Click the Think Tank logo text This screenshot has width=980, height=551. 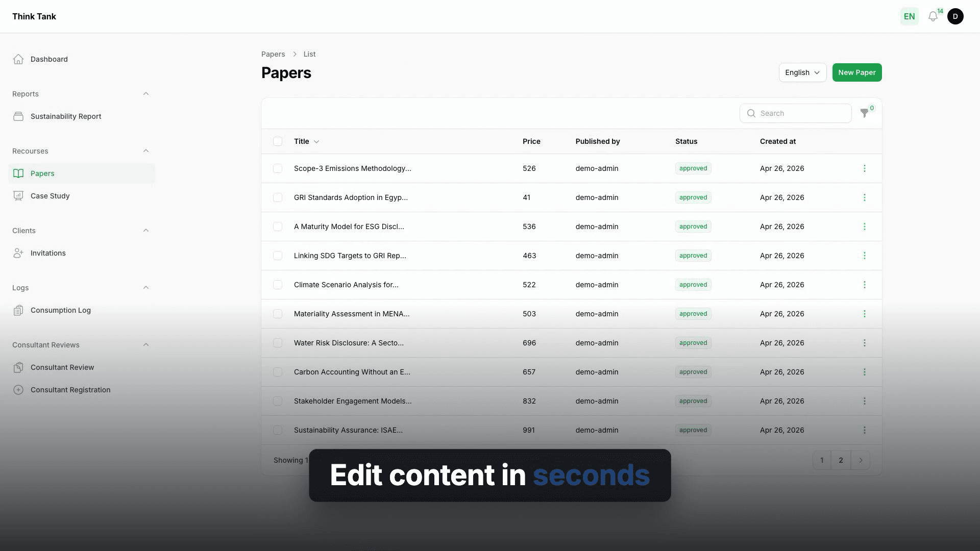34,16
